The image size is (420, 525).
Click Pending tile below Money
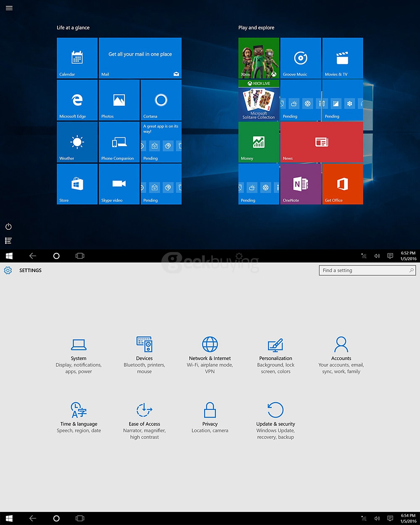(x=259, y=184)
